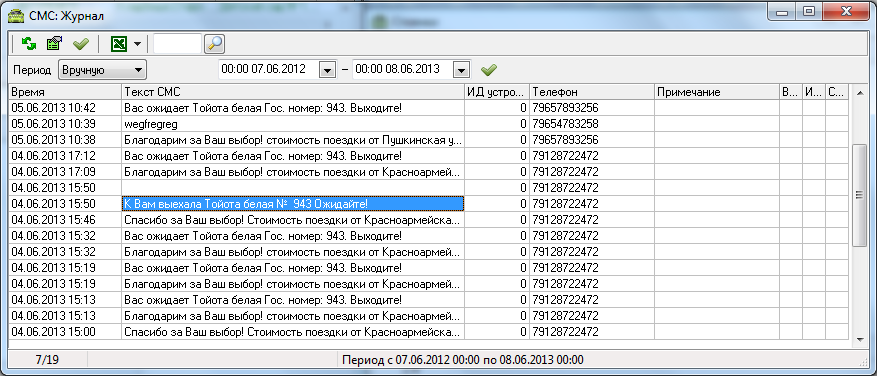Open the journal properties settings icon

(54, 43)
